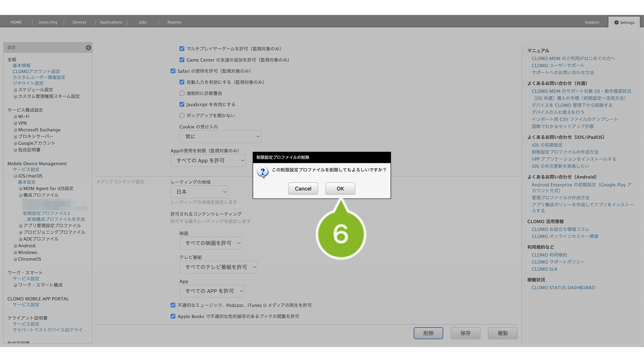Select 制限設定プロファイル1 in the tree
The image size is (644, 362).
click(x=46, y=213)
